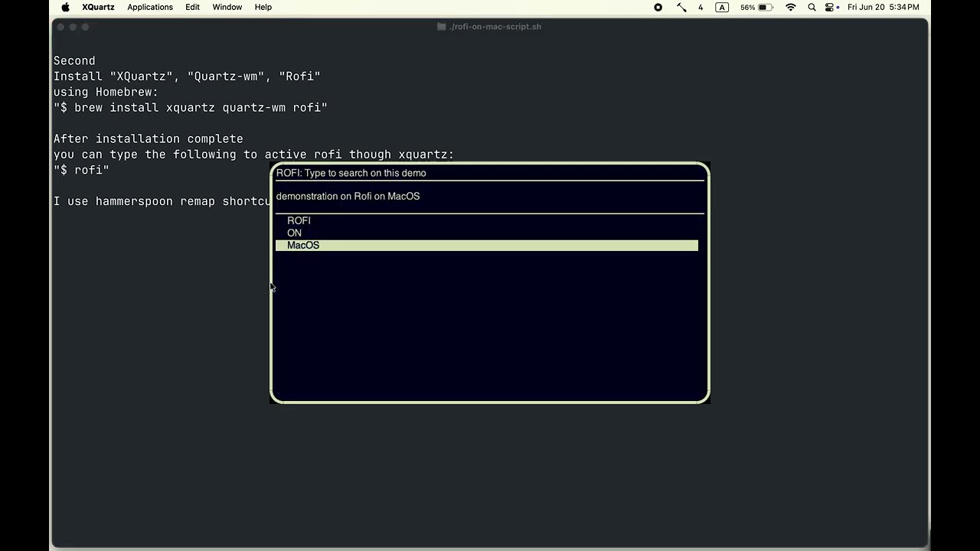Open the Wi-Fi status menu

tap(791, 7)
